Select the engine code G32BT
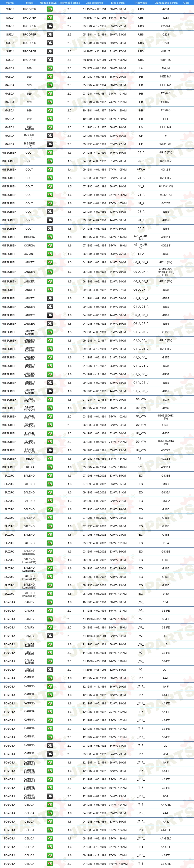 point(166,203)
